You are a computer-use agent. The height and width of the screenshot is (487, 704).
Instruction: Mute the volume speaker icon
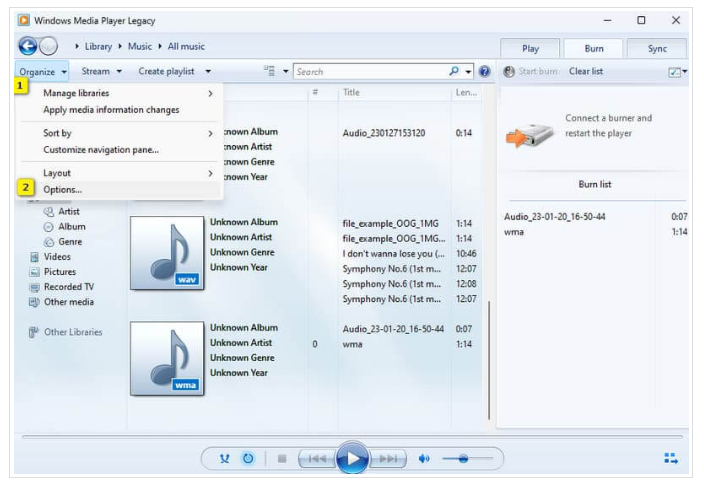click(x=424, y=459)
